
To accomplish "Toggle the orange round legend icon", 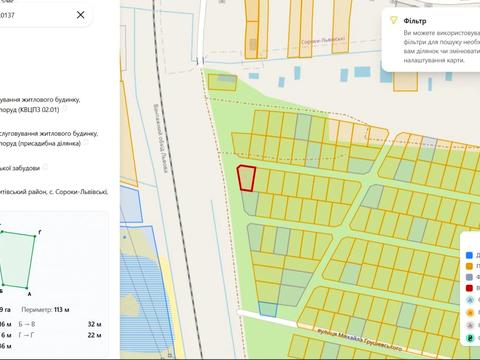I will coord(470,312).
